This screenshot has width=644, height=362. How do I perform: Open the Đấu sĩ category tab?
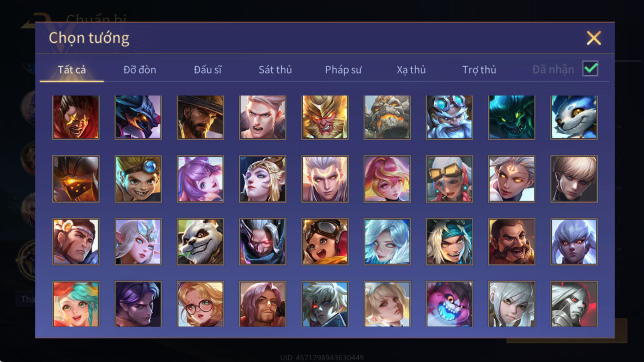pyautogui.click(x=208, y=70)
